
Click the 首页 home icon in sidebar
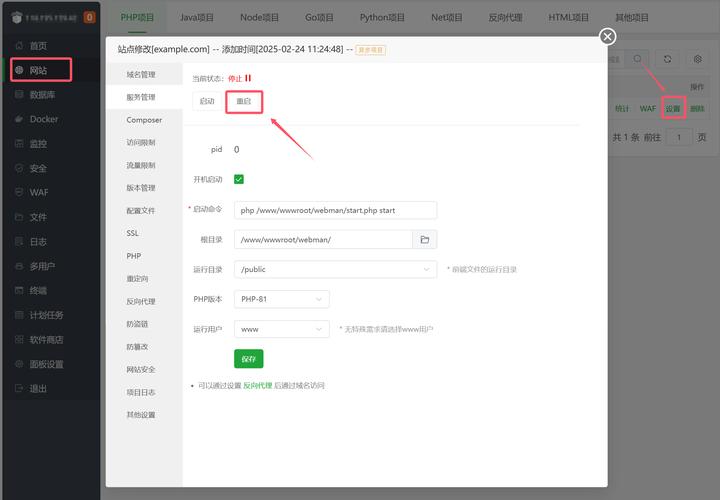coord(19,46)
